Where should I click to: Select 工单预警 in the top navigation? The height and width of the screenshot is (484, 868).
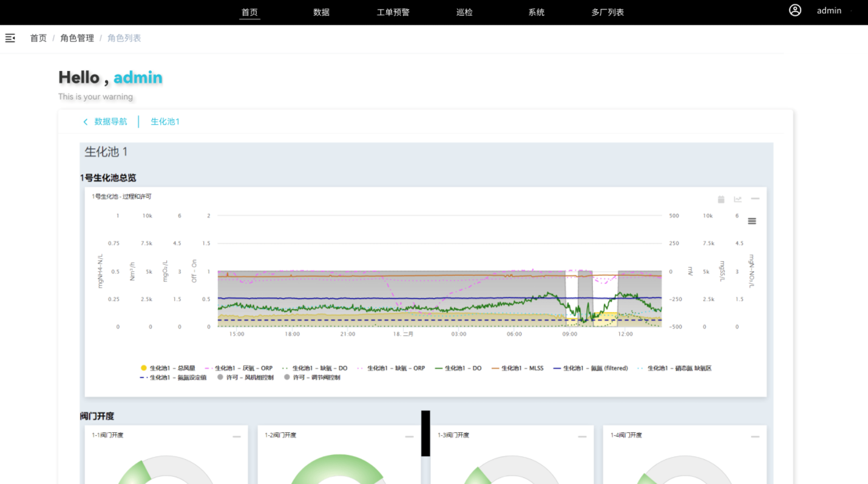393,12
